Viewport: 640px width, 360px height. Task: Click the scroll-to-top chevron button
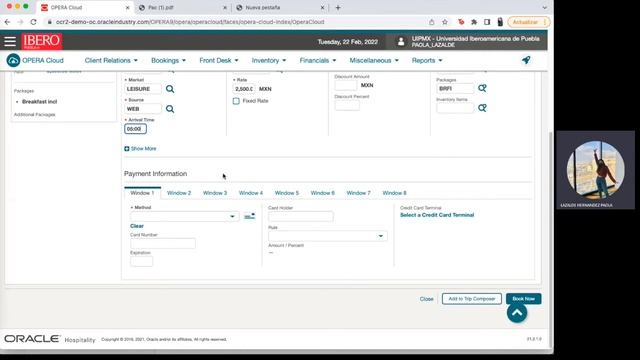pos(517,313)
